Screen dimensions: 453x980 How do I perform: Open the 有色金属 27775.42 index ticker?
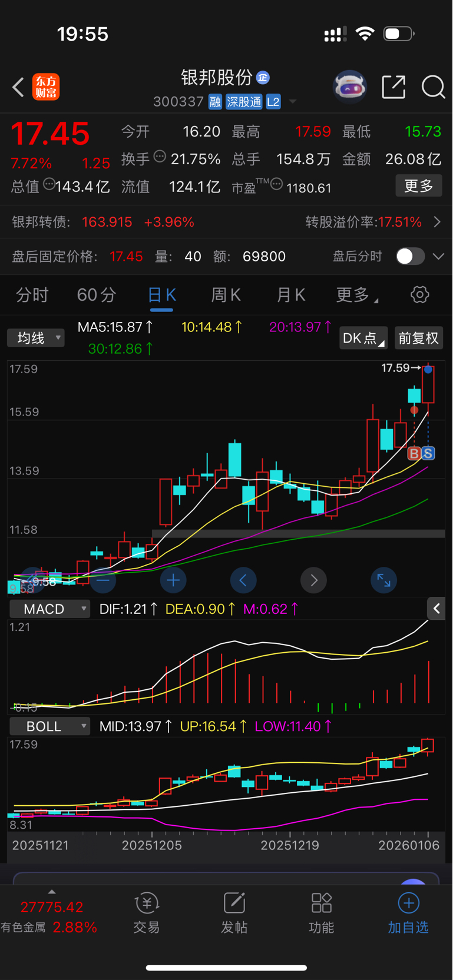coord(49,917)
